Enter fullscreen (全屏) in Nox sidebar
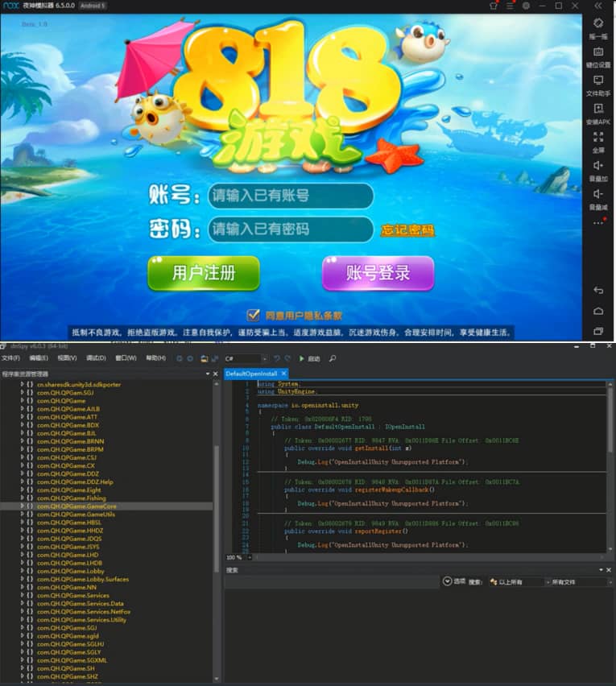The image size is (616, 686). click(x=598, y=137)
